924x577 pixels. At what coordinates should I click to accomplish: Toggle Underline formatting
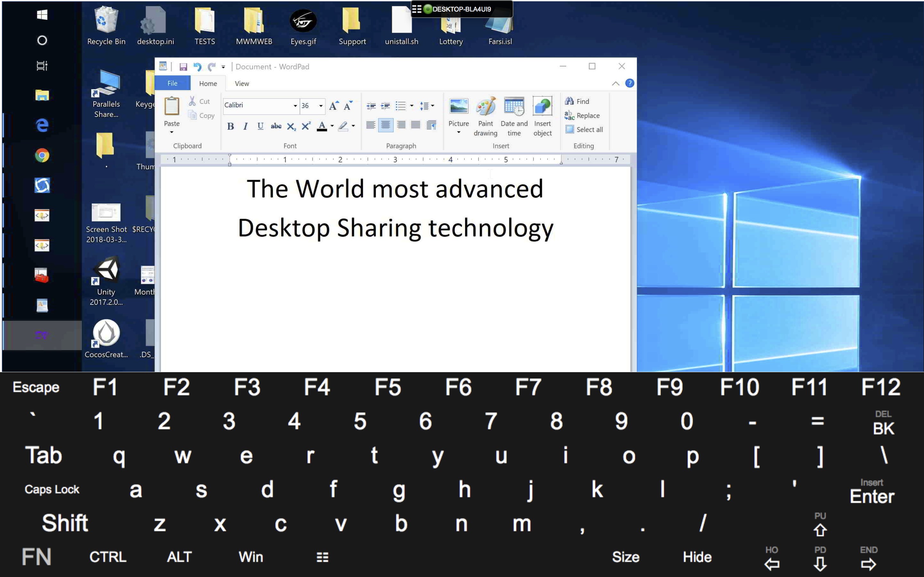pyautogui.click(x=261, y=126)
